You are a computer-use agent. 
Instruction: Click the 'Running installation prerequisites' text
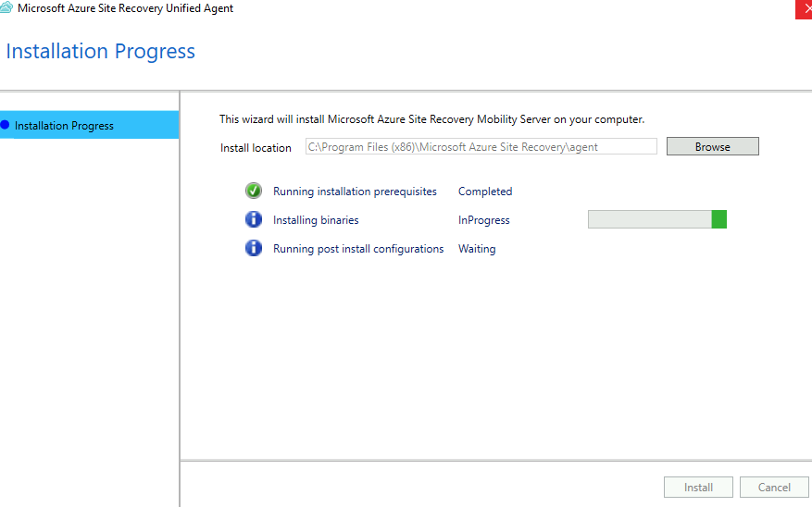point(355,192)
